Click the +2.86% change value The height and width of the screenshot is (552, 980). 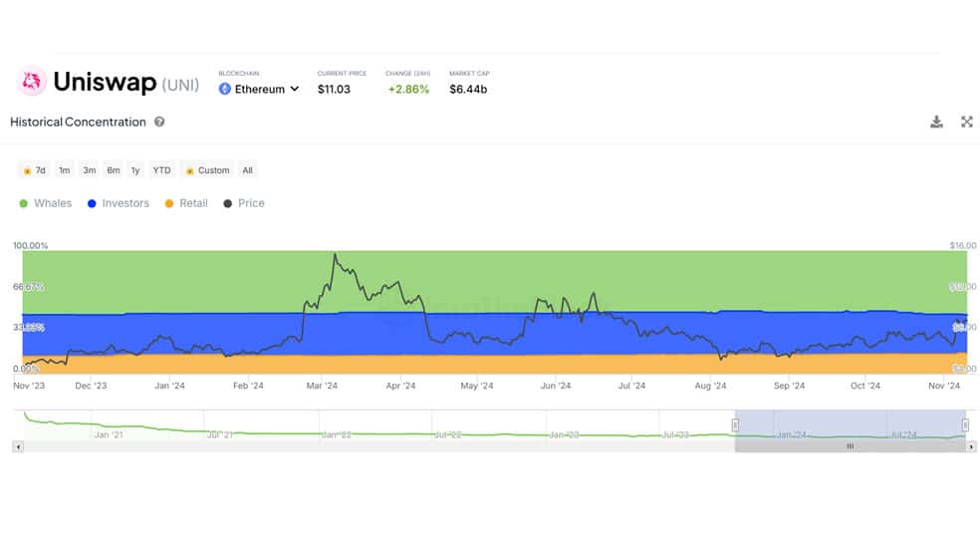(x=408, y=90)
